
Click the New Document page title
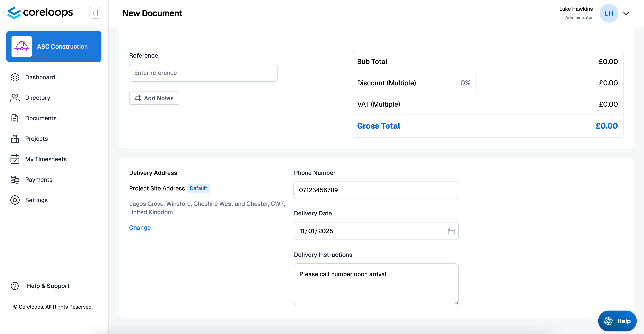(x=152, y=13)
